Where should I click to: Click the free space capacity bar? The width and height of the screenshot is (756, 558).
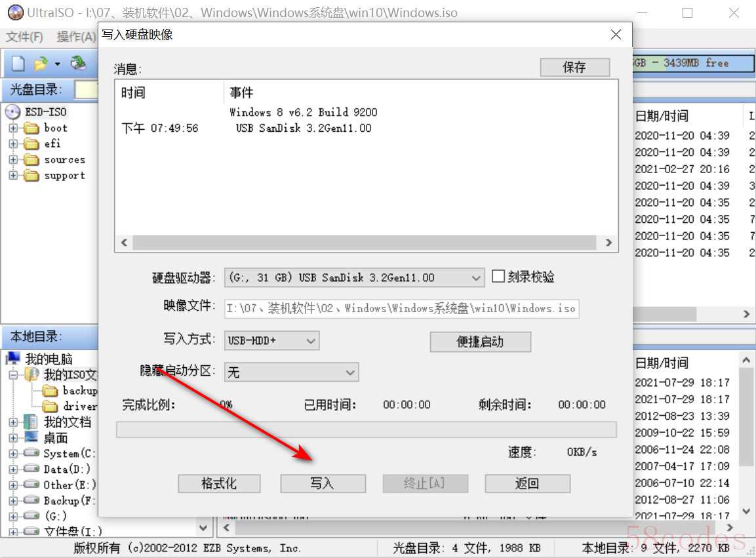tap(693, 63)
